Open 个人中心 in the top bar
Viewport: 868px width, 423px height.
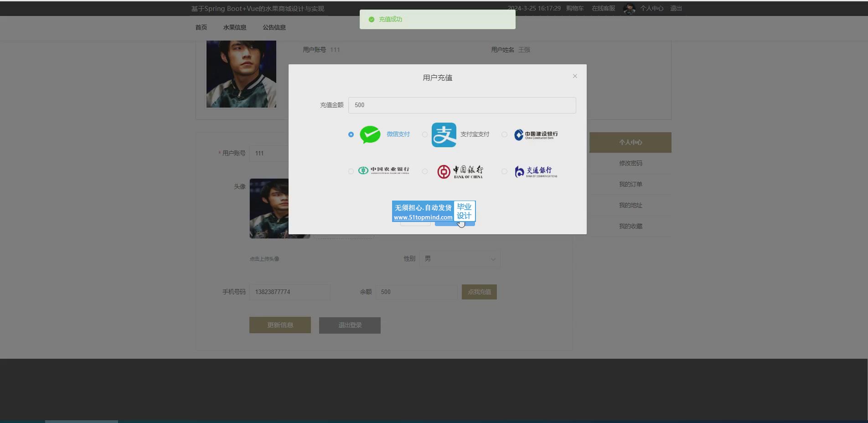point(651,9)
